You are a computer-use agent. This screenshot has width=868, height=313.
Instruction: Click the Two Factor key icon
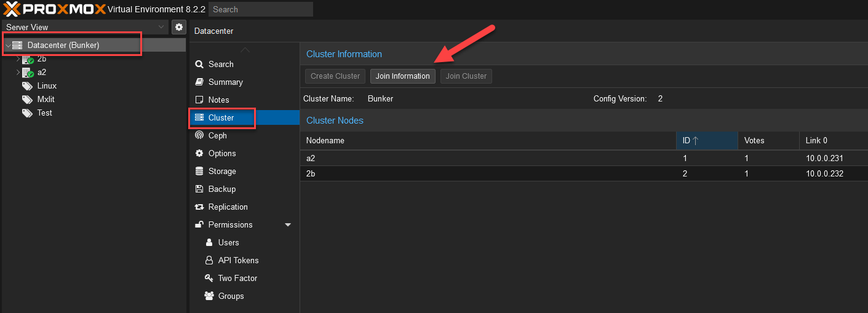point(209,278)
